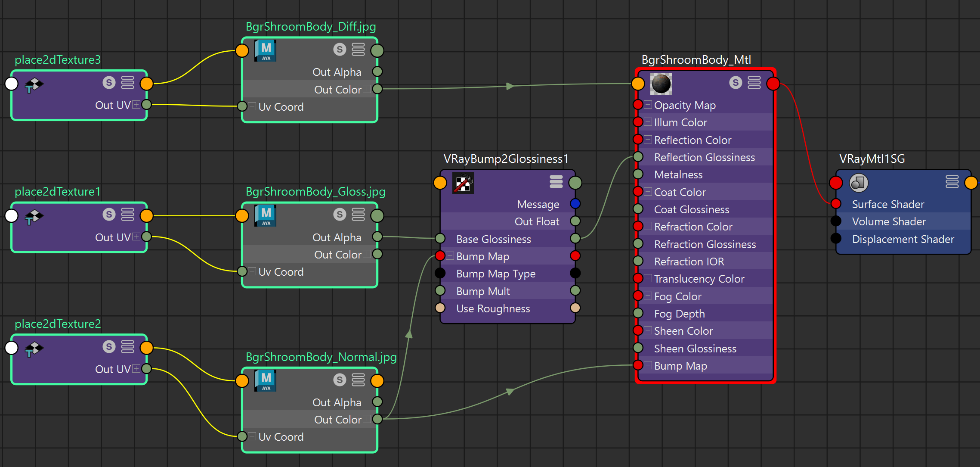Change view mode icon on BgrShroomBody_Diff.jpg

tap(358, 50)
